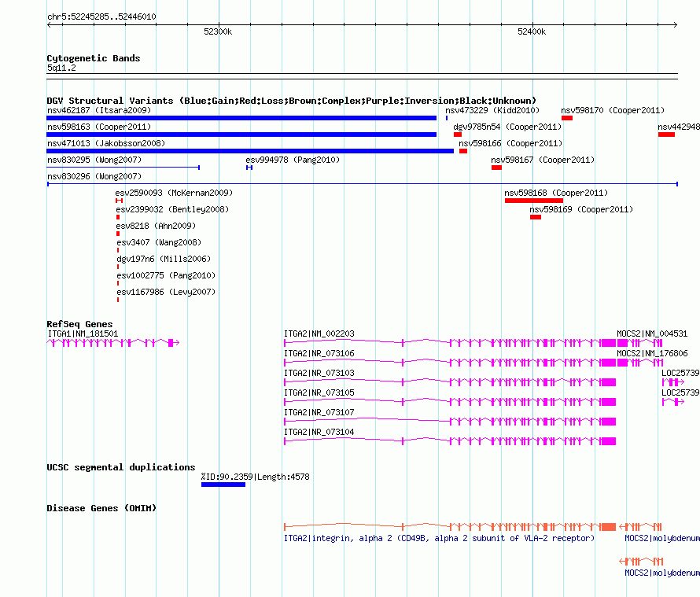700x597 pixels.
Task: Click the red nsv598168 (Cooper2011) loss bar
Action: 534,201
